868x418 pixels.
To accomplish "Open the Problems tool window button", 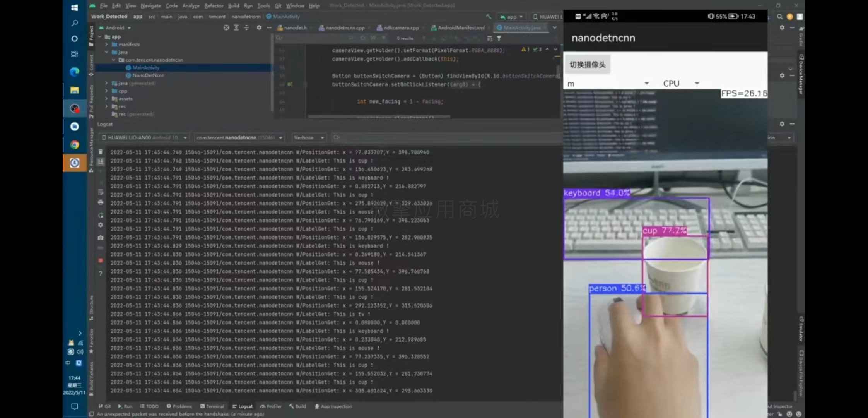I will pos(179,406).
